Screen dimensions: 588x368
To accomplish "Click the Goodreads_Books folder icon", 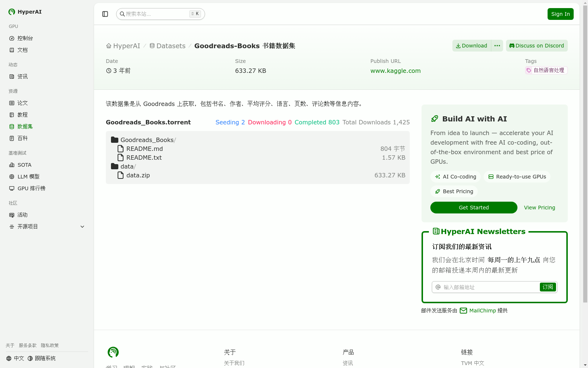I will [115, 140].
